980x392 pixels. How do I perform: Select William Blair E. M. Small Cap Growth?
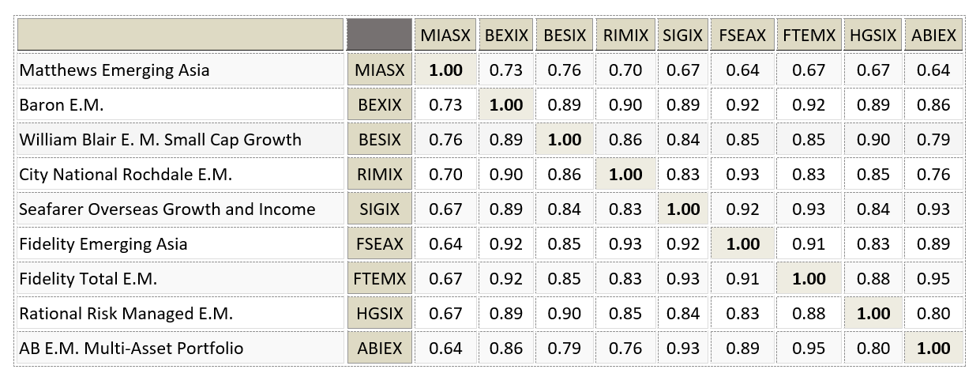tap(160, 139)
